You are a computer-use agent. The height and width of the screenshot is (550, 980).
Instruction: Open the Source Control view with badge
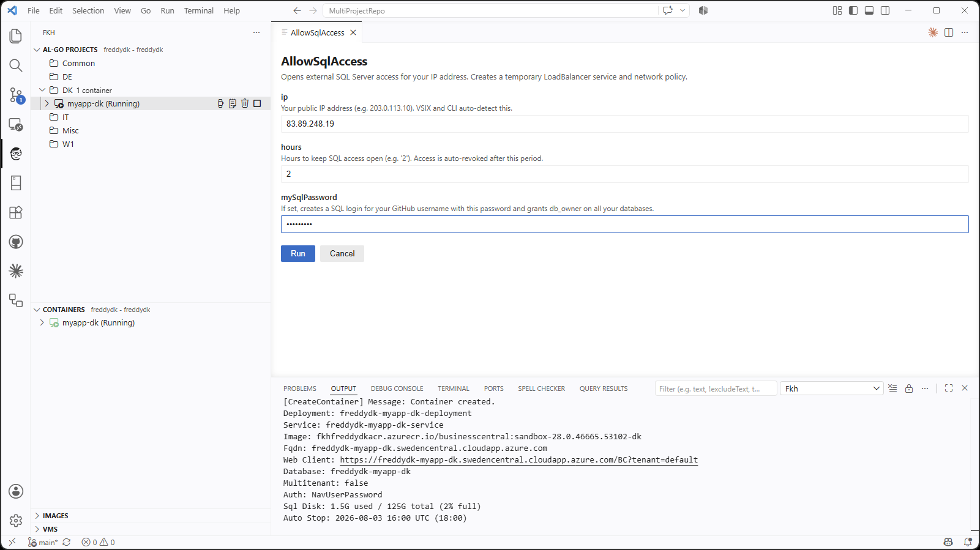point(16,95)
